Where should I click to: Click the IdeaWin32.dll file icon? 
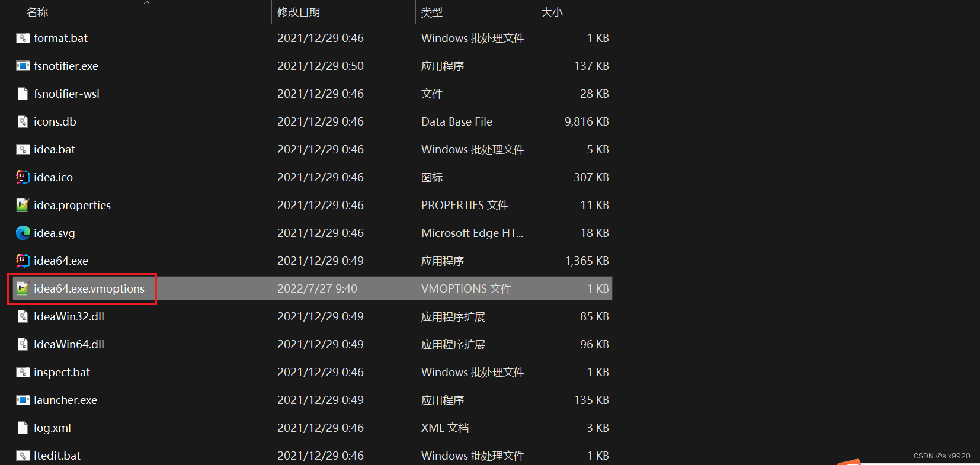(x=23, y=316)
